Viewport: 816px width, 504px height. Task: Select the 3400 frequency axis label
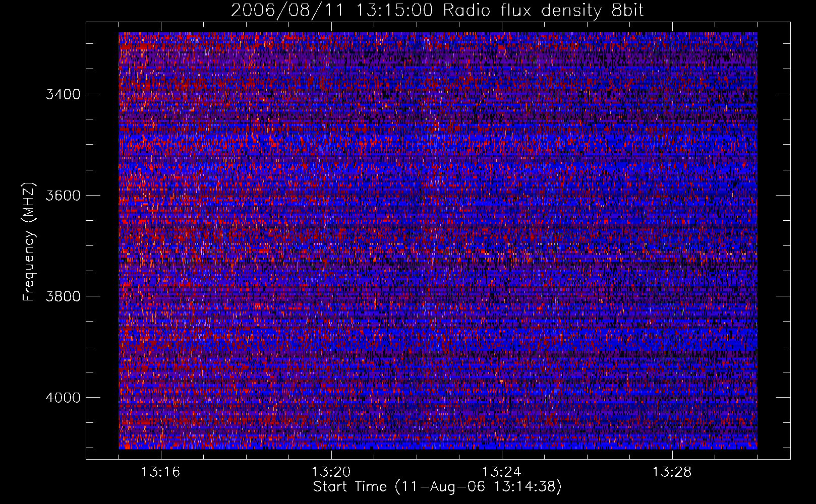[x=63, y=94]
